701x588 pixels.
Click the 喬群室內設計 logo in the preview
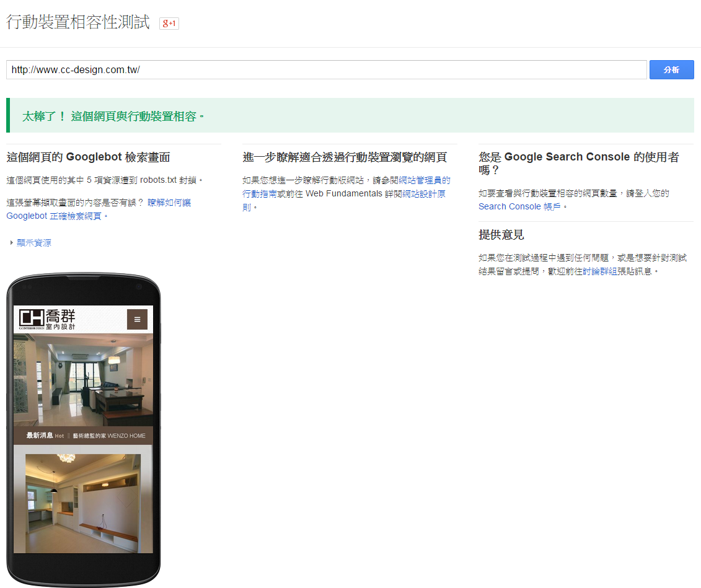[x=48, y=318]
